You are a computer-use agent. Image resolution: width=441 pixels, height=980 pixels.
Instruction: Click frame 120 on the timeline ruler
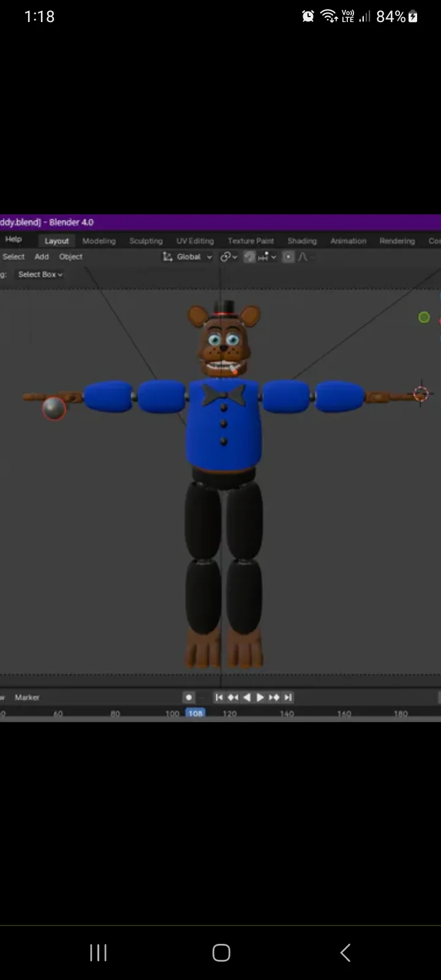pyautogui.click(x=230, y=714)
